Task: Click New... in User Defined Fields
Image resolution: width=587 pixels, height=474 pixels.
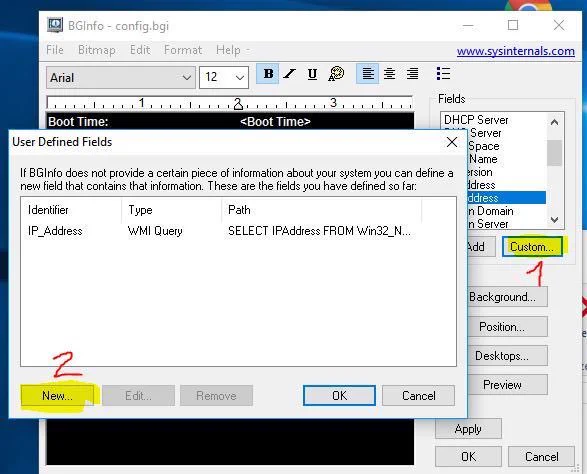Action: (57, 396)
